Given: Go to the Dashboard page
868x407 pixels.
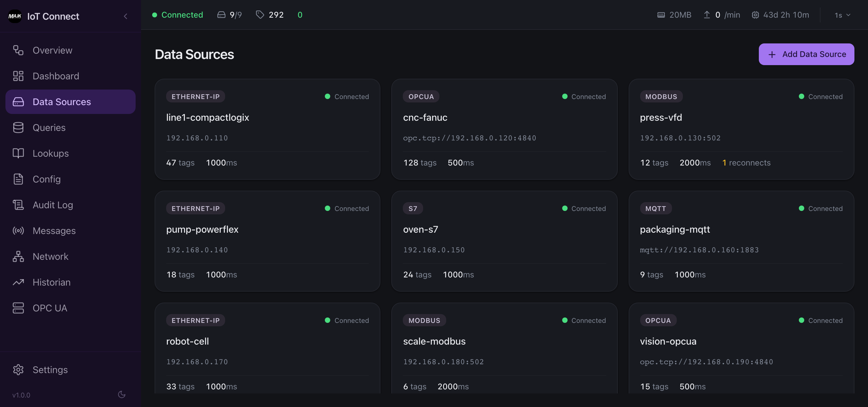Looking at the screenshot, I should point(71,76).
